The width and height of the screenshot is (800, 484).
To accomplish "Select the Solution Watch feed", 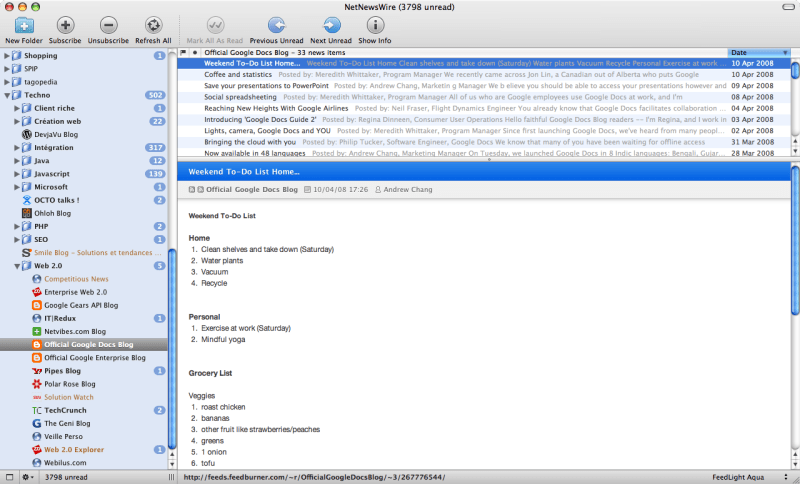I will point(69,397).
